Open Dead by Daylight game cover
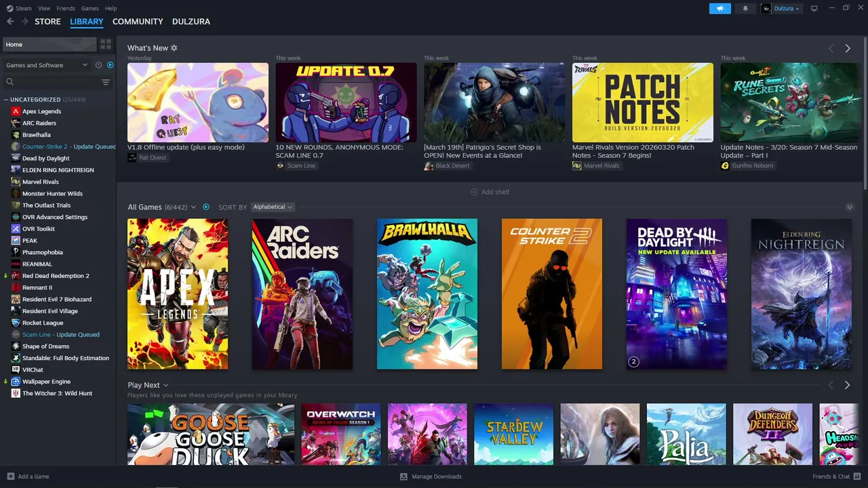The image size is (868, 488). [677, 294]
